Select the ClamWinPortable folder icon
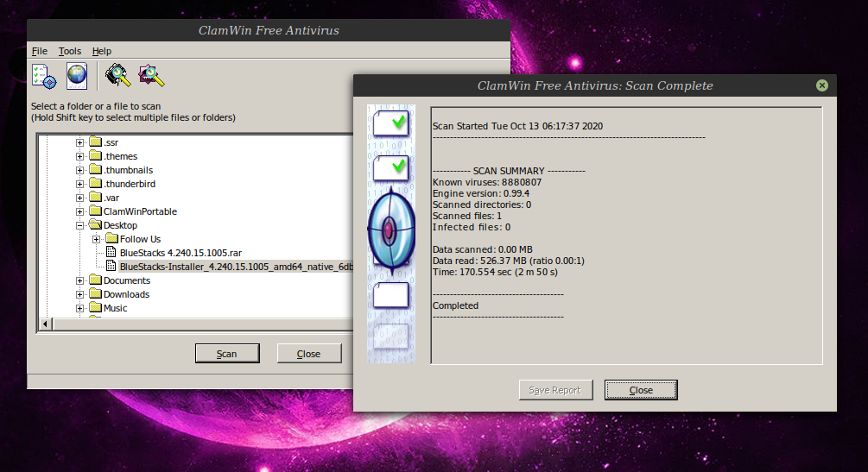Viewport: 868px width, 472px height. coord(95,211)
